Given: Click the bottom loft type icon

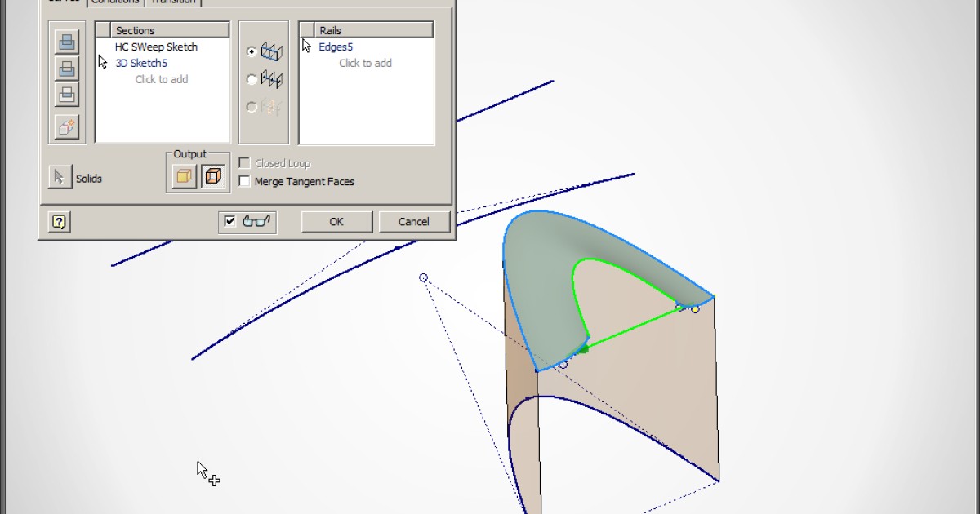Looking at the screenshot, I should (65, 95).
